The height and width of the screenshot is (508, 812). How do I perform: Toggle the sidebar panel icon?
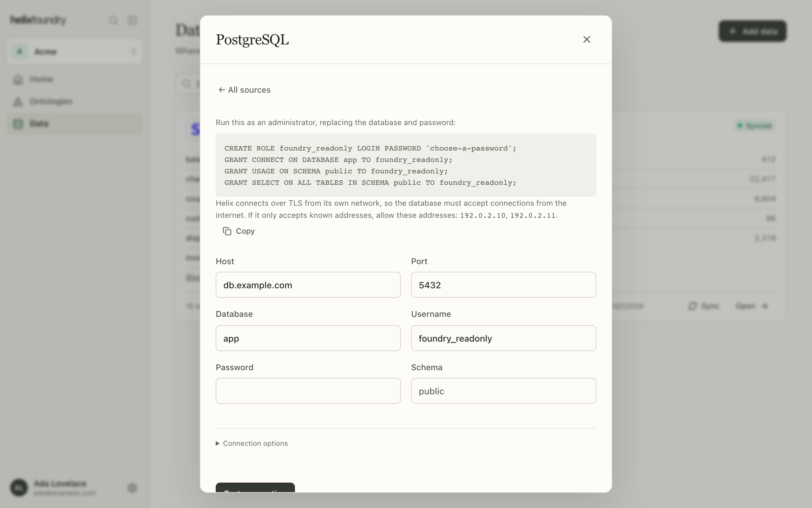[x=133, y=20]
